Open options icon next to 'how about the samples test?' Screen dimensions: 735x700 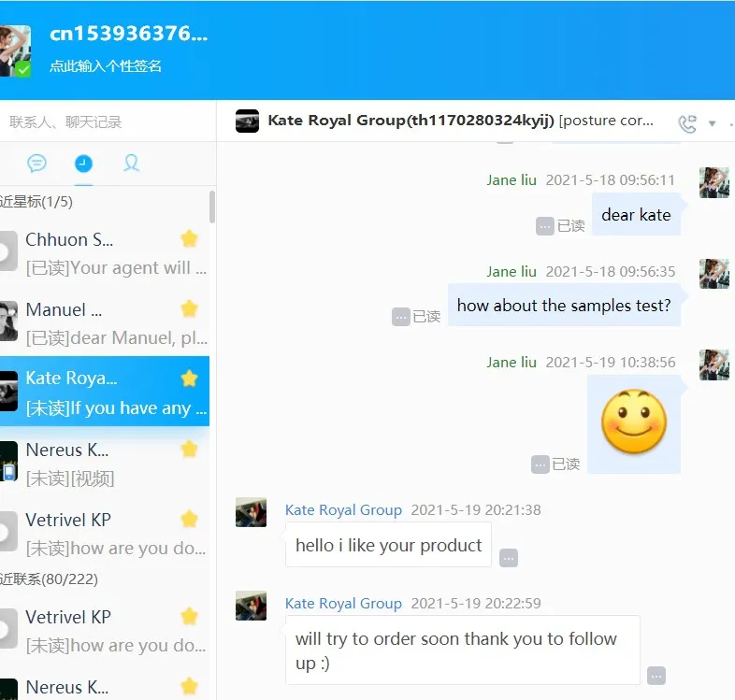[x=401, y=317]
